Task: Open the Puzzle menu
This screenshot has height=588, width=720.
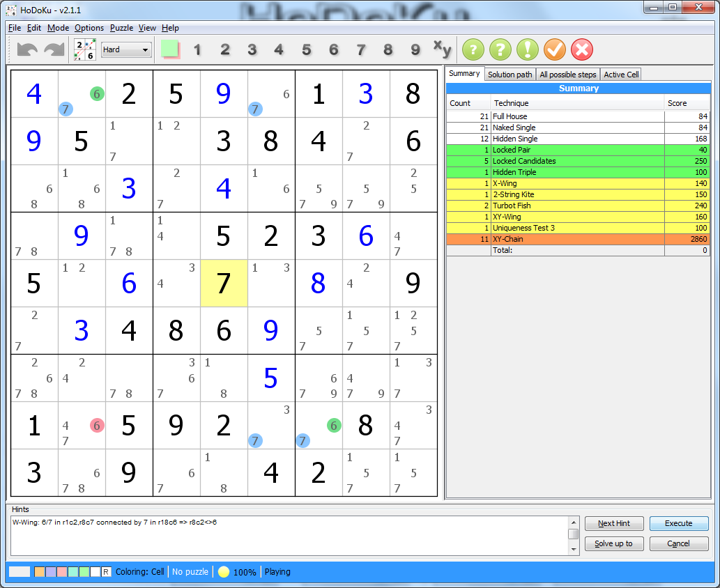Action: click(121, 28)
